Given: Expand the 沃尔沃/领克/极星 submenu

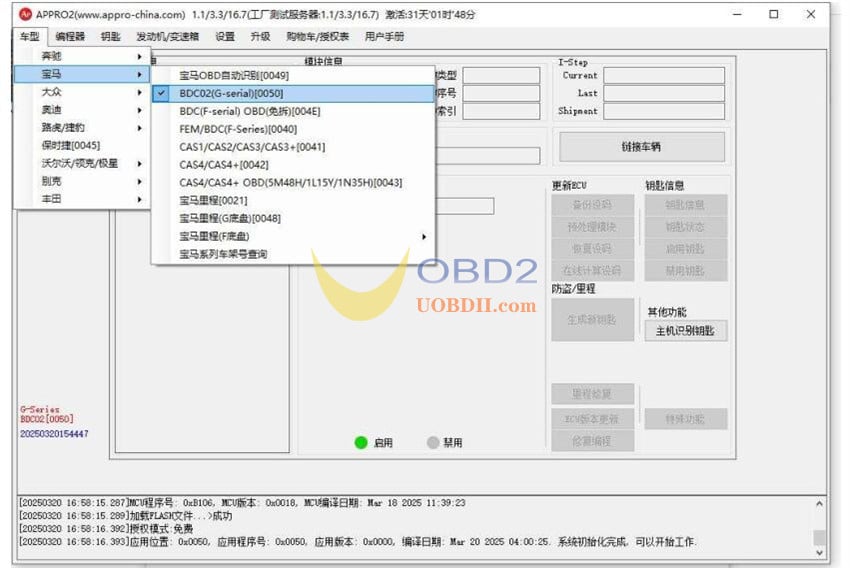Looking at the screenshot, I should coord(81,164).
